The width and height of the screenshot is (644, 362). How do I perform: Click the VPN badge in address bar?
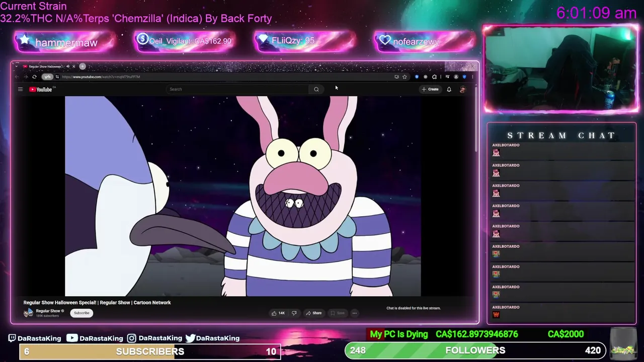coord(47,76)
